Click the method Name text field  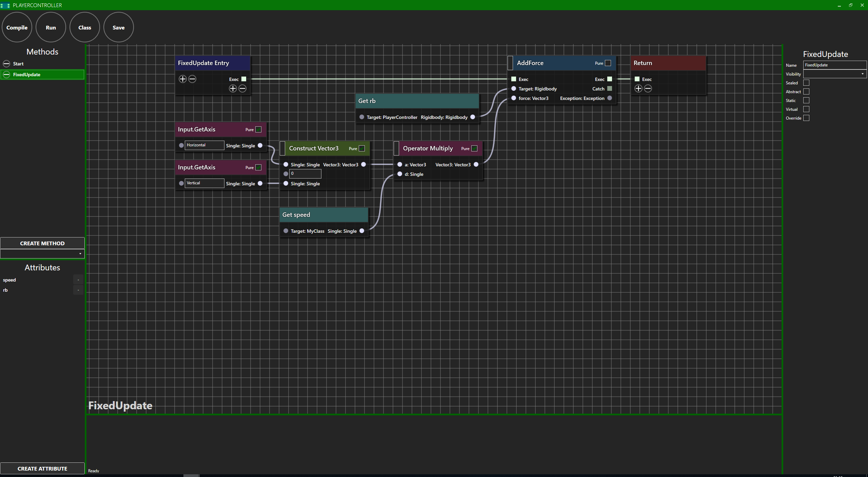pos(834,65)
